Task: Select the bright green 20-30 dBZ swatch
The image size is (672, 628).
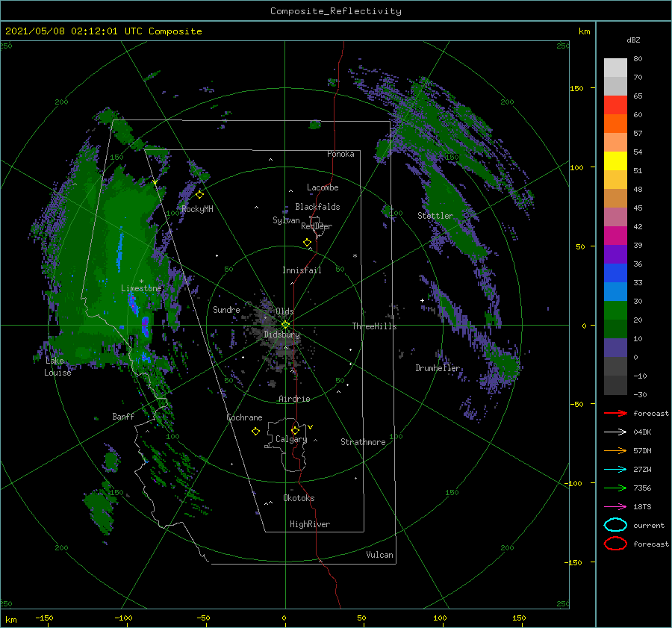Action: [615, 311]
